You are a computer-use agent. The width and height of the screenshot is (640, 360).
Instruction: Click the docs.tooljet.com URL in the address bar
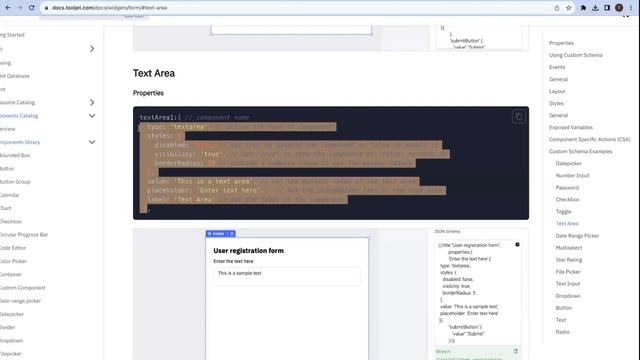click(109, 8)
